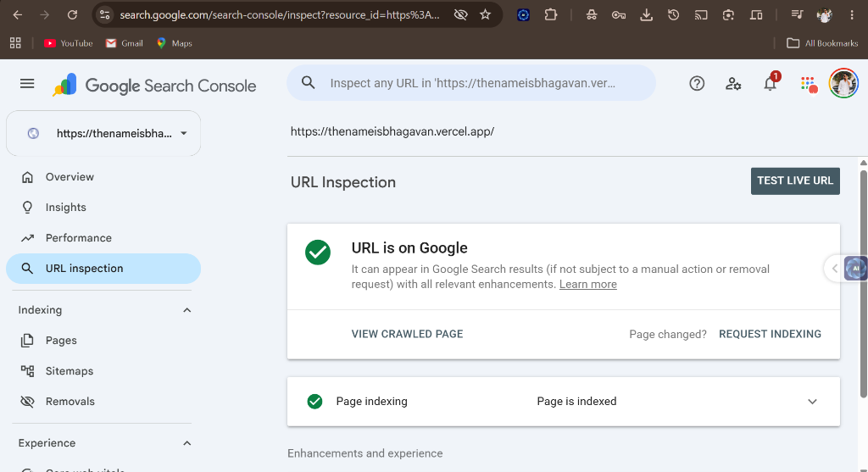Click the green checkmark beside URL is on Google
Viewport: 868px width, 472px height.
click(x=318, y=253)
